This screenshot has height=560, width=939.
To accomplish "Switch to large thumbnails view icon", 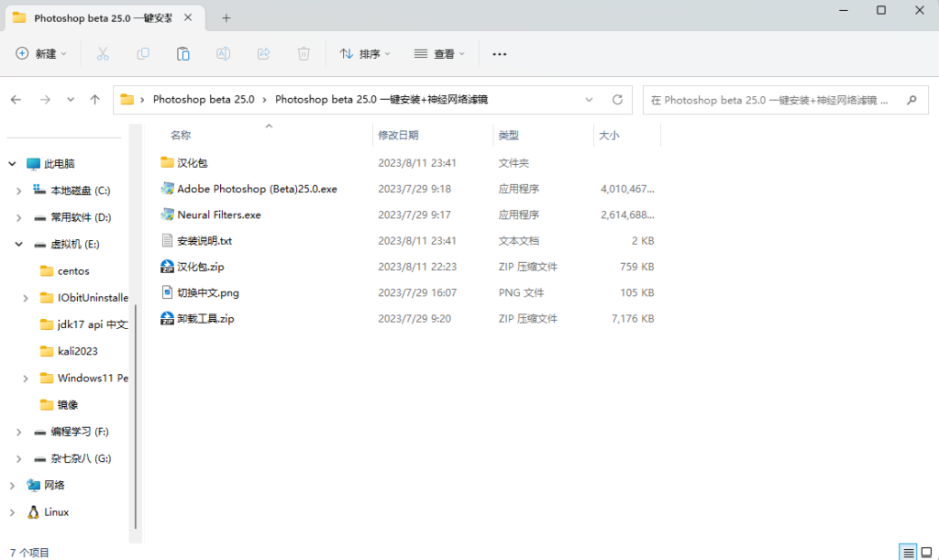I will pos(926,553).
